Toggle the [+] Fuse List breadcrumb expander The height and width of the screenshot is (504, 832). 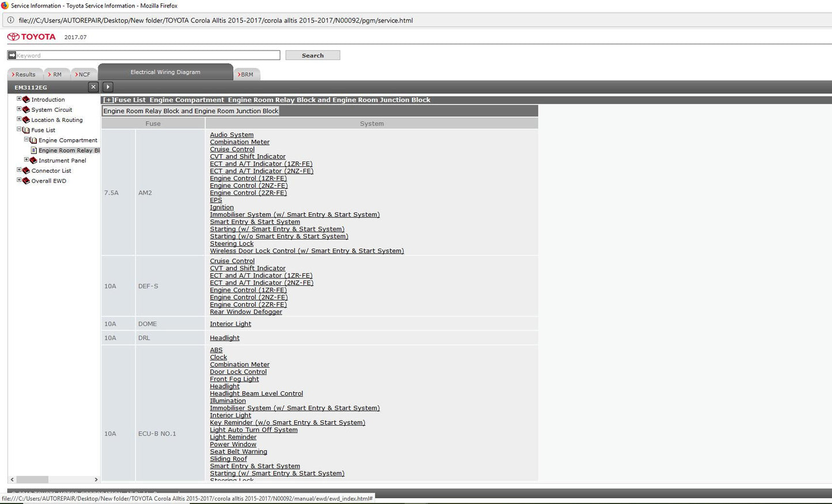(x=108, y=100)
